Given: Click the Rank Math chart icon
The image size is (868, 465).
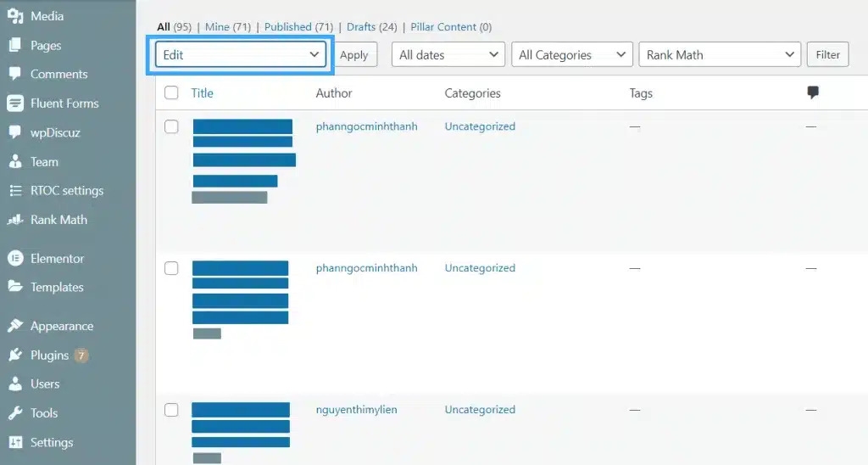Looking at the screenshot, I should coord(15,220).
